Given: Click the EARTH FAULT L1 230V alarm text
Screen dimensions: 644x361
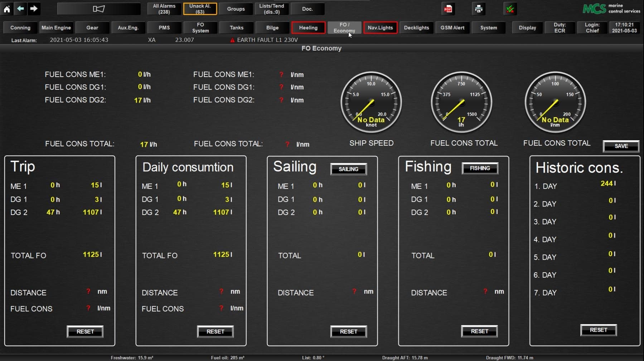Looking at the screenshot, I should [267, 40].
